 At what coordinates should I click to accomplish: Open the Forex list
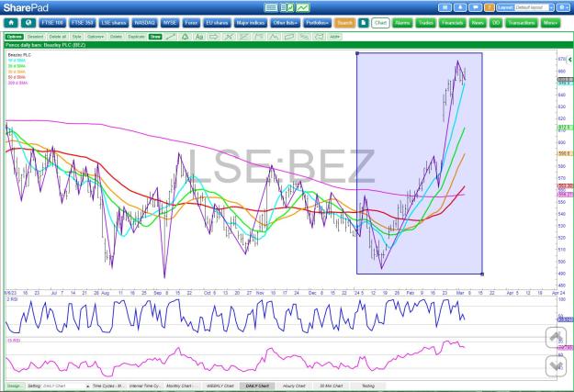tap(191, 23)
